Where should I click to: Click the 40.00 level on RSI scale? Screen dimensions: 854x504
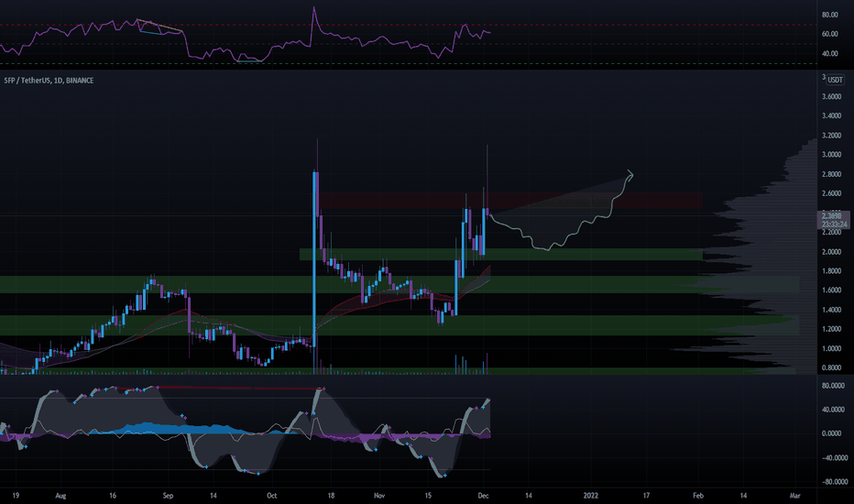(x=829, y=53)
